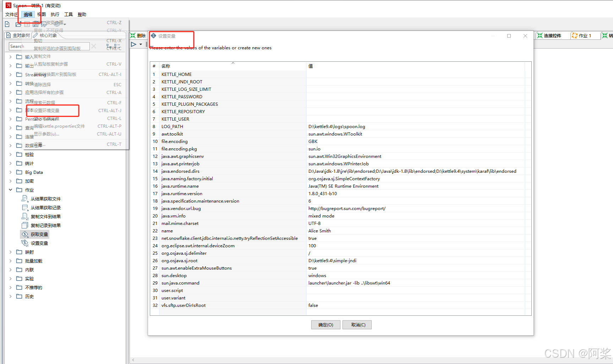
Task: Select 从结果获取记录 step icon
Action: click(x=25, y=208)
